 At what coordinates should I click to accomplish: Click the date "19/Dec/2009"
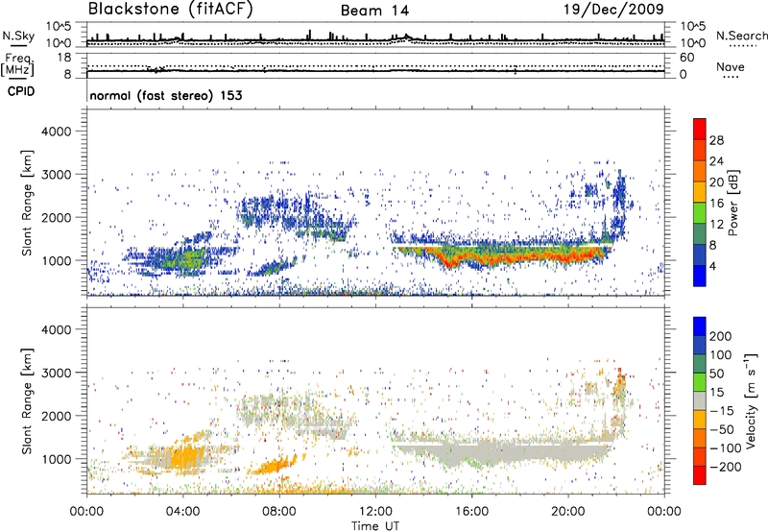(613, 9)
